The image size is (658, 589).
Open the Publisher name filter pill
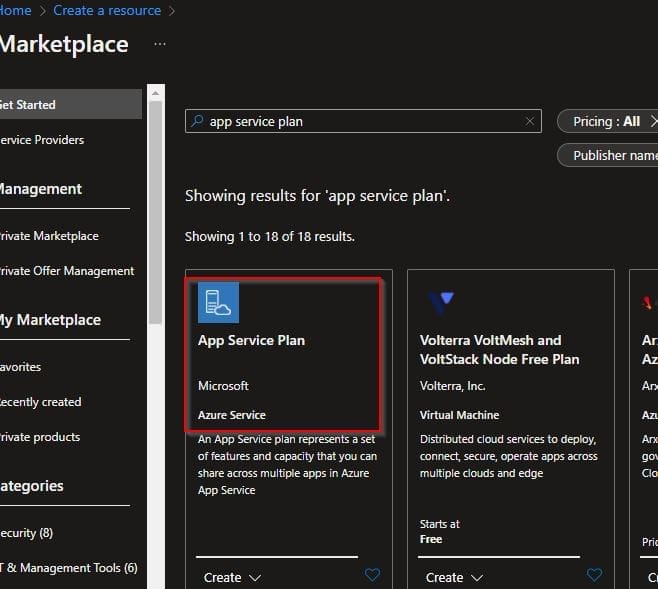612,155
